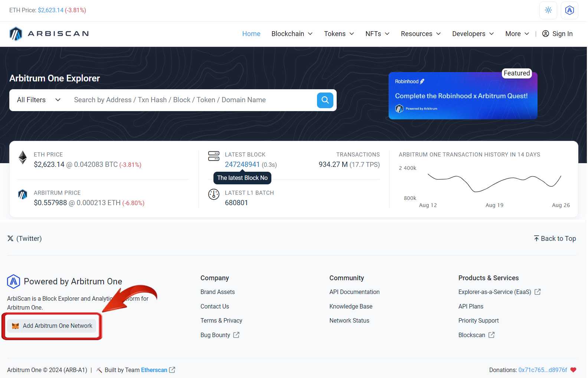Viewport: 588px width, 378px height.
Task: Click the Ethereum diamond icon beside ETH Price
Action: [x=23, y=158]
